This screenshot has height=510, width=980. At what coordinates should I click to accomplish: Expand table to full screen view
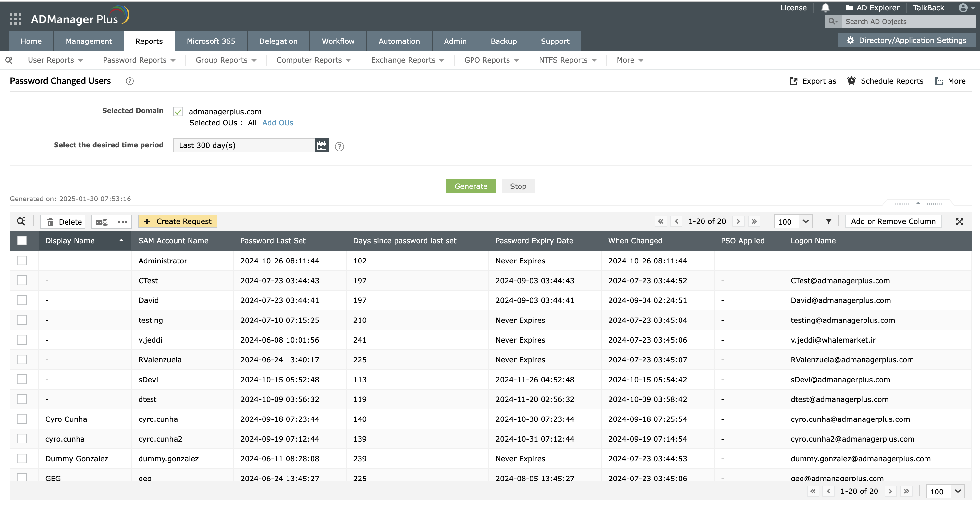(x=959, y=221)
